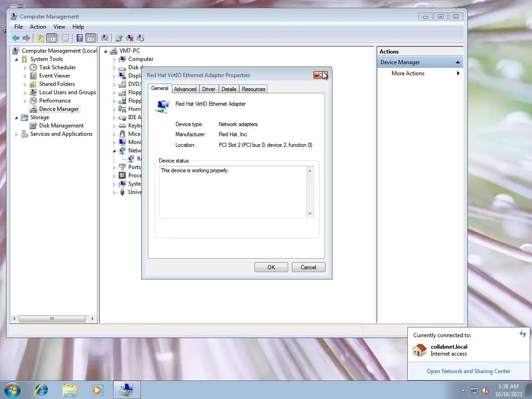Switch to the Driver tab
This screenshot has height=399, width=532.
coord(209,89)
